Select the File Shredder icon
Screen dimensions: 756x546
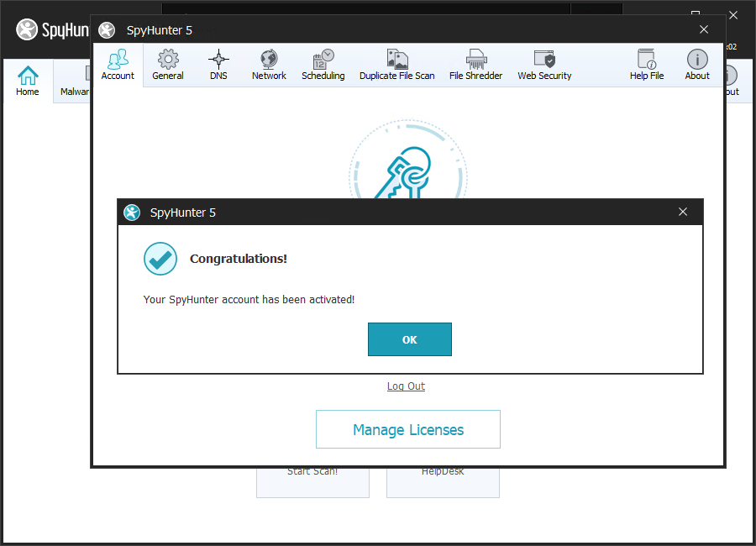coord(475,65)
